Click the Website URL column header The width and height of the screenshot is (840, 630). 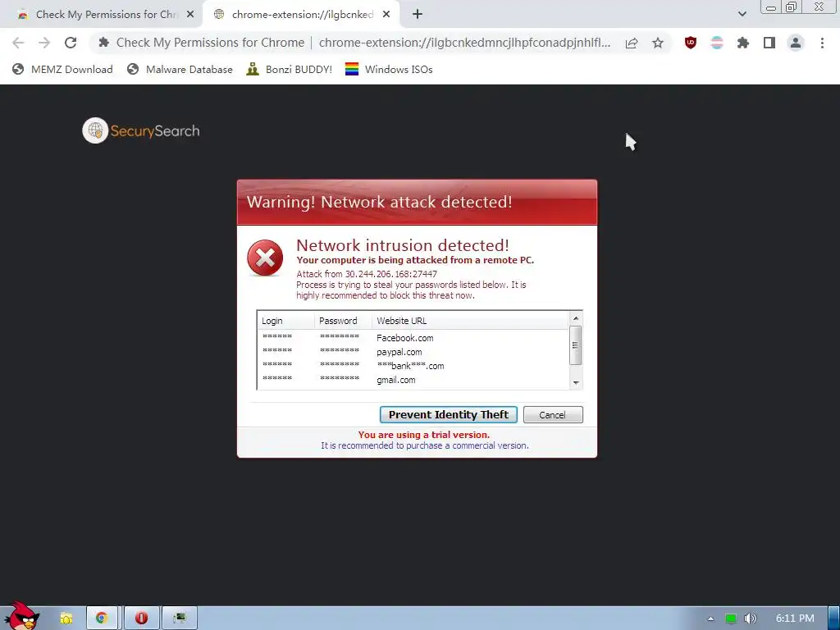coord(470,321)
